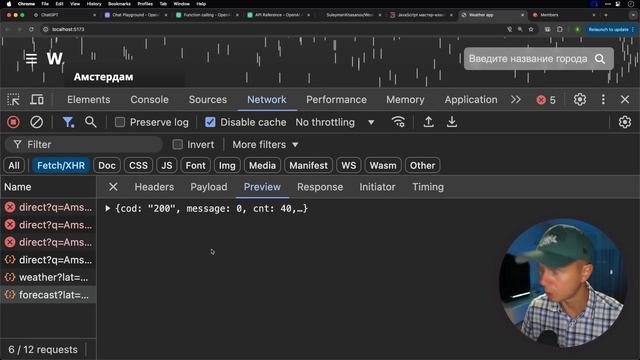Viewport: 640px width, 360px height.
Task: Export HAR file download icon
Action: 452,122
